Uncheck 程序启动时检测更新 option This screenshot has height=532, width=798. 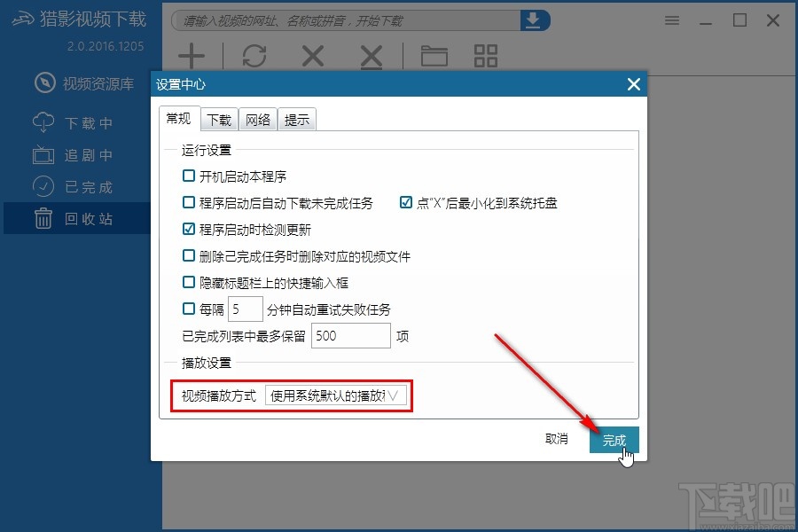pyautogui.click(x=188, y=229)
